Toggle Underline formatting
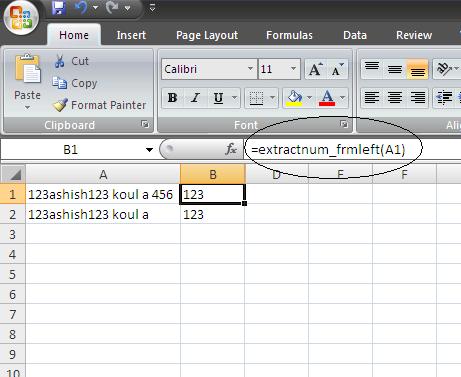This screenshot has width=461, height=377. pyautogui.click(x=218, y=98)
